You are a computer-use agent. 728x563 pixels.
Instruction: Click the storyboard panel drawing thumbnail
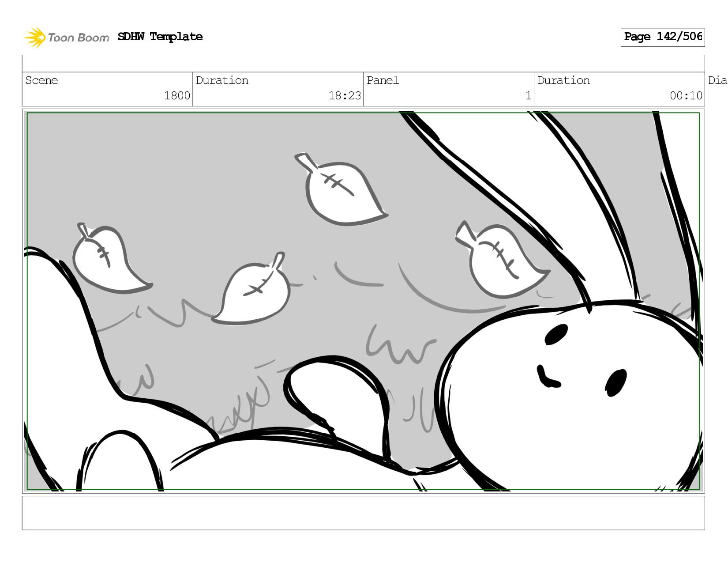(363, 301)
